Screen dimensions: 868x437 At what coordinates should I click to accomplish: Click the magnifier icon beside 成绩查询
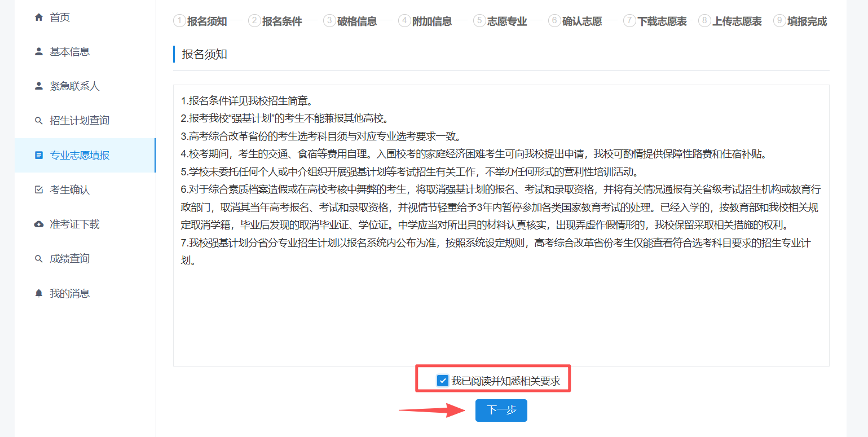tap(39, 259)
